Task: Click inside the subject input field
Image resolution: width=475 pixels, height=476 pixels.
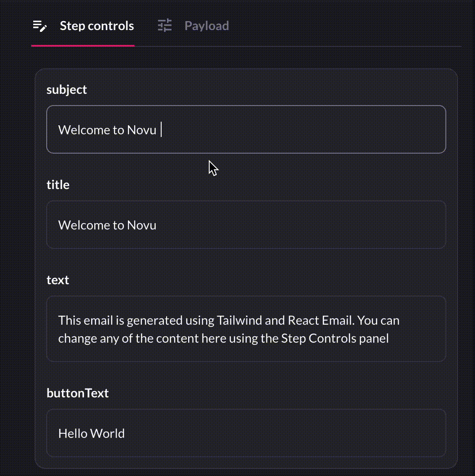Action: (x=246, y=129)
